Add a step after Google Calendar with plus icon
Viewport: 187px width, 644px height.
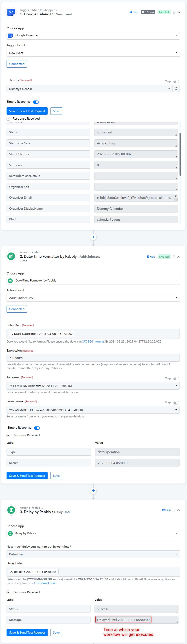point(93,237)
